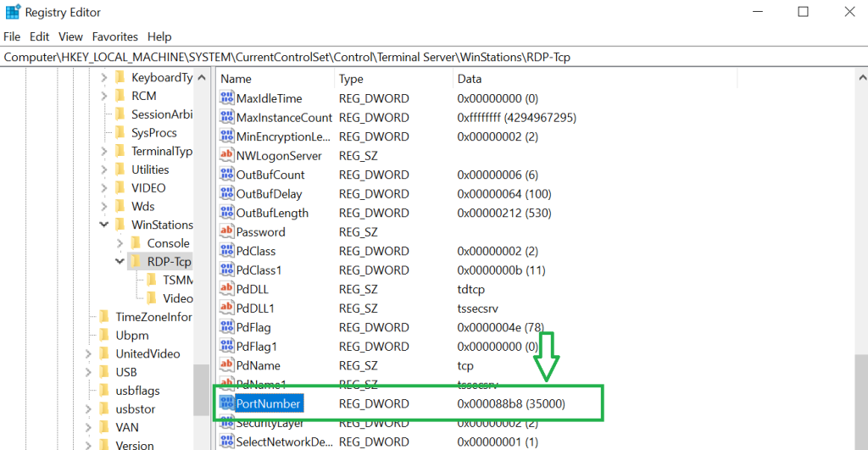
Task: Click the SelectNetworkDe... DWORD icon
Action: point(226,442)
